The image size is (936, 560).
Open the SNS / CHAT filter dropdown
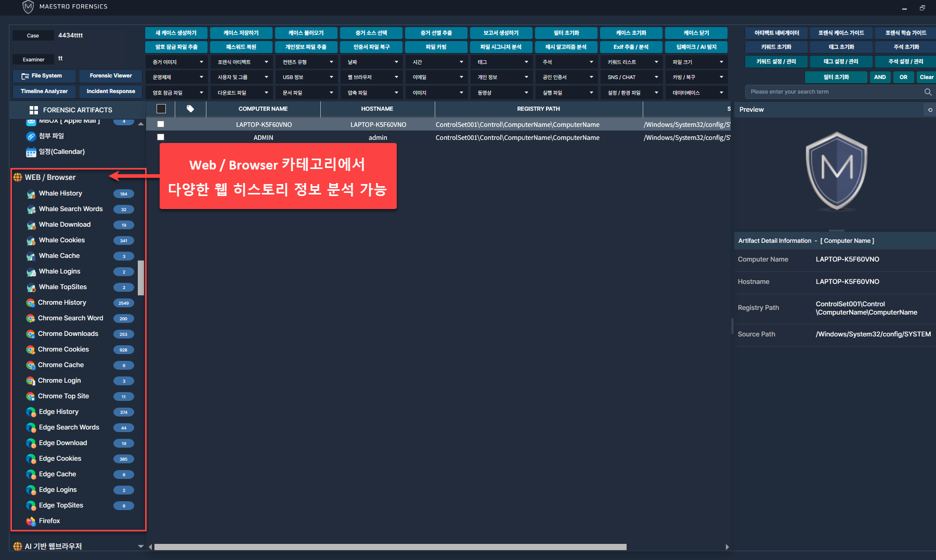point(632,77)
